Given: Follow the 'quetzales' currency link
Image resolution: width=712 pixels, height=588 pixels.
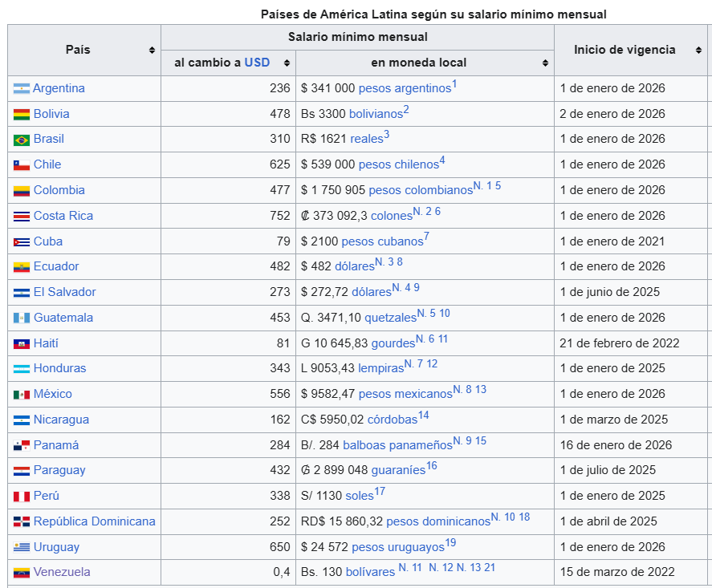Looking at the screenshot, I should (x=389, y=318).
